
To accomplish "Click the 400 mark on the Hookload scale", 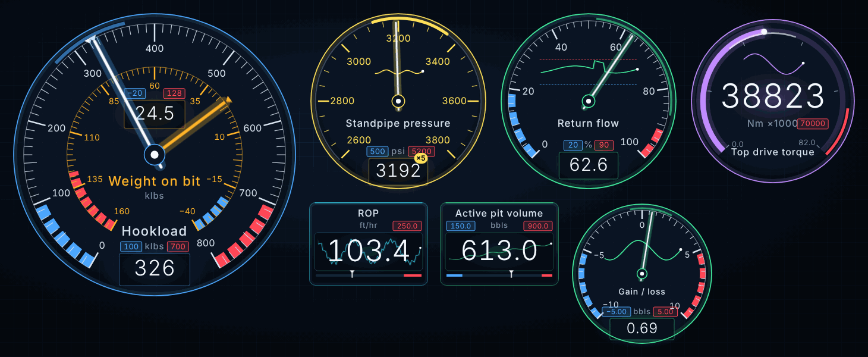I will (x=155, y=49).
